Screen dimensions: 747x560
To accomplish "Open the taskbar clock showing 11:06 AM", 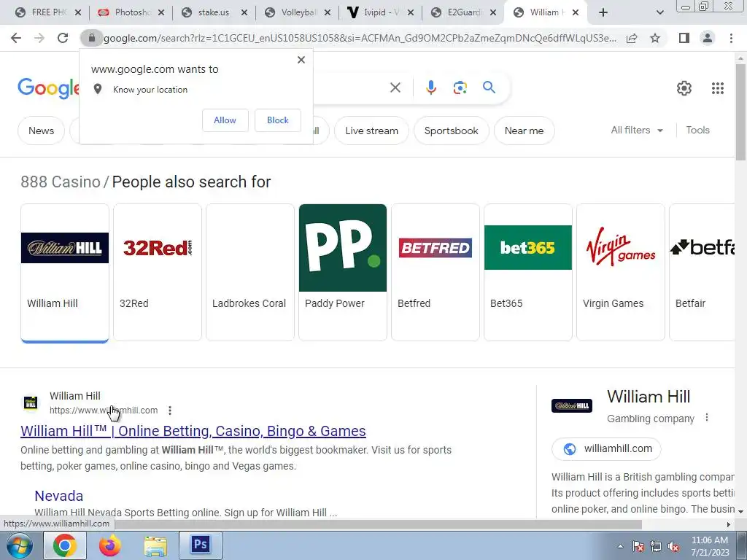I will [x=710, y=546].
